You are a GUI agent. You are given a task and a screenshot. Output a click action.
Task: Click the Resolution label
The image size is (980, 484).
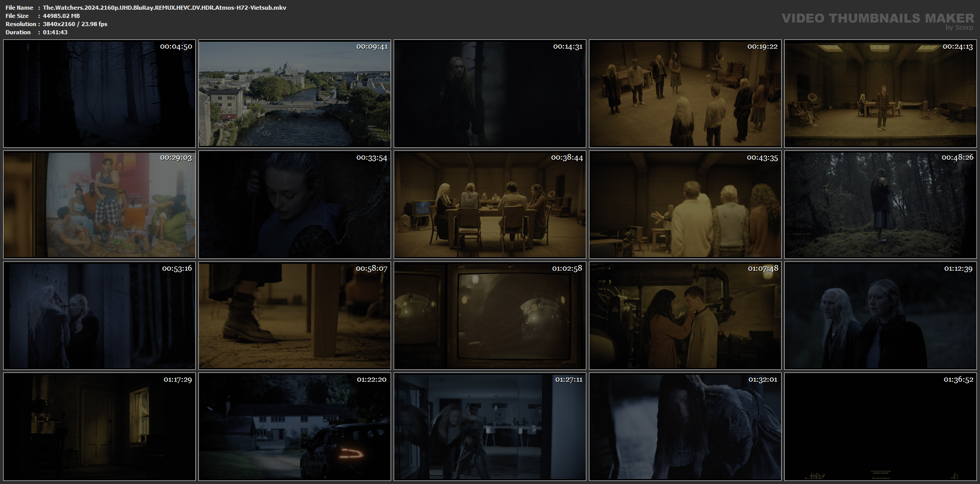point(21,24)
